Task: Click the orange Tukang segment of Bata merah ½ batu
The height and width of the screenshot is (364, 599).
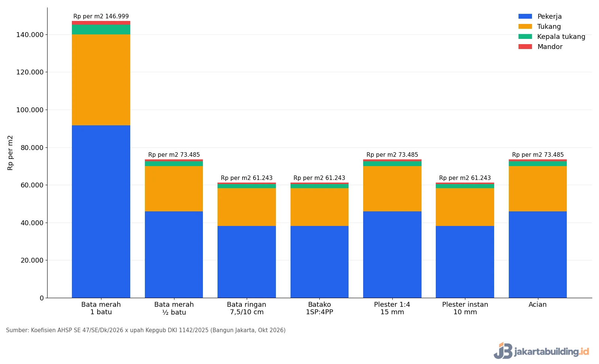Action: click(174, 189)
